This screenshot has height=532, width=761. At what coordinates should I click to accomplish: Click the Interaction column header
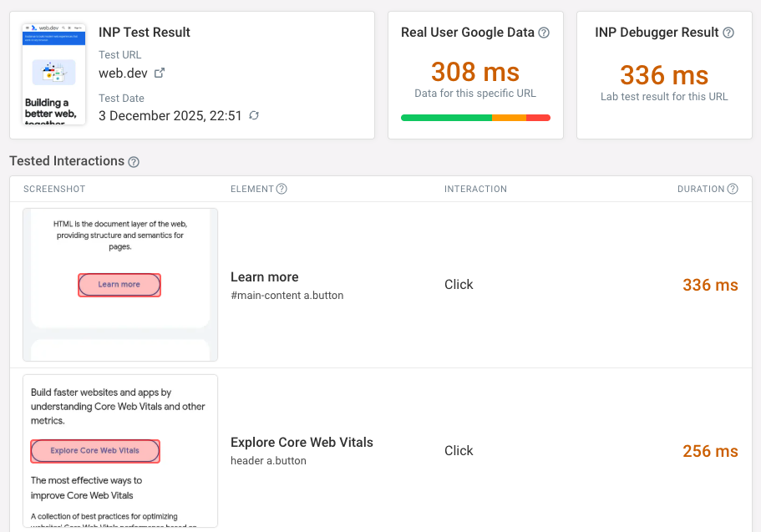coord(475,189)
